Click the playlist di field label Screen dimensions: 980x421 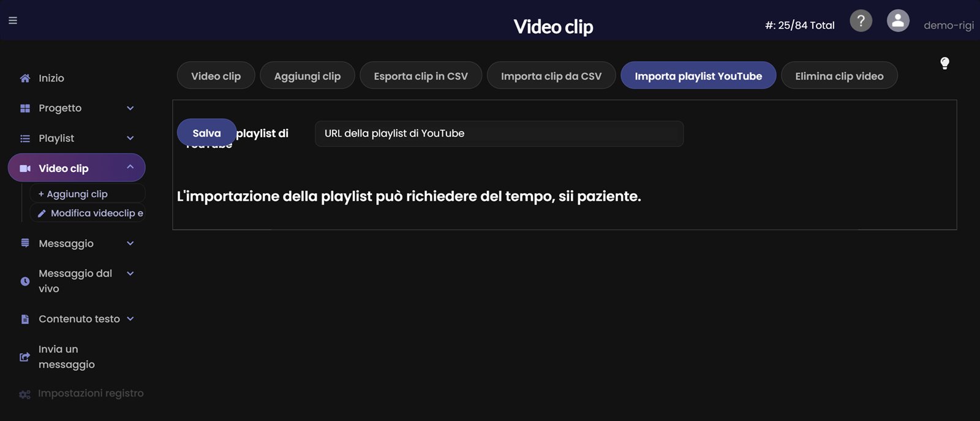(262, 133)
